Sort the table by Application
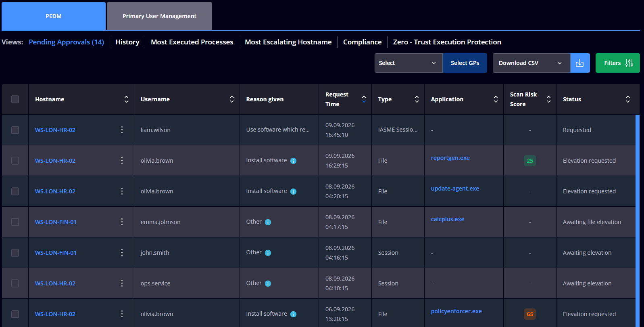644x327 pixels. coord(496,99)
